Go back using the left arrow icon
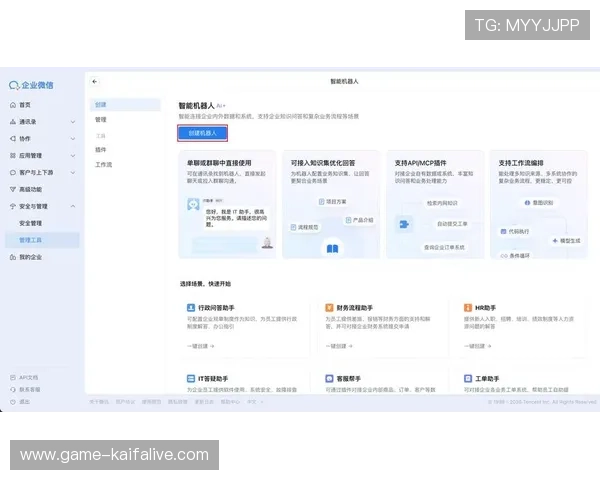 pyautogui.click(x=95, y=82)
